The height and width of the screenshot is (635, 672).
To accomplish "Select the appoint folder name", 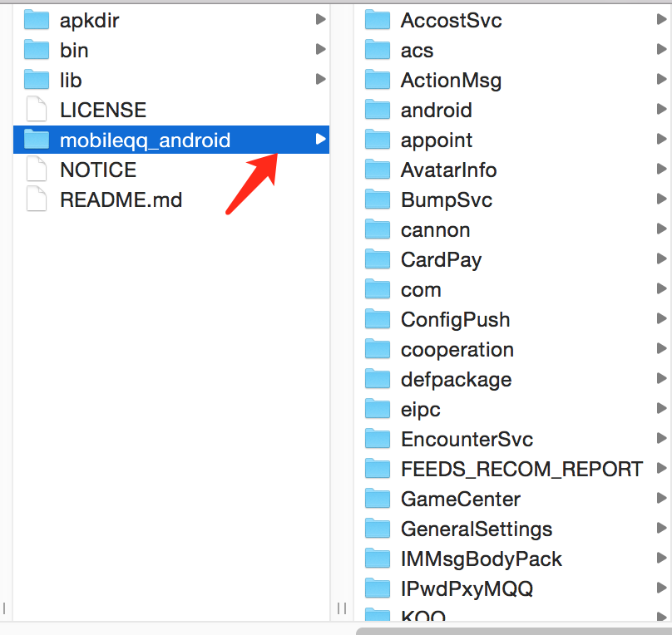I will (x=437, y=140).
